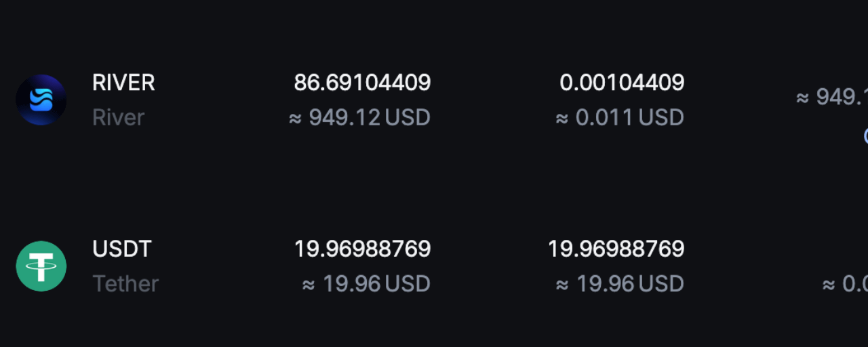Viewport: 868px width, 347px height.
Task: Click the clipped ≈ 0.0 value in the Tether row
Action: click(x=845, y=283)
